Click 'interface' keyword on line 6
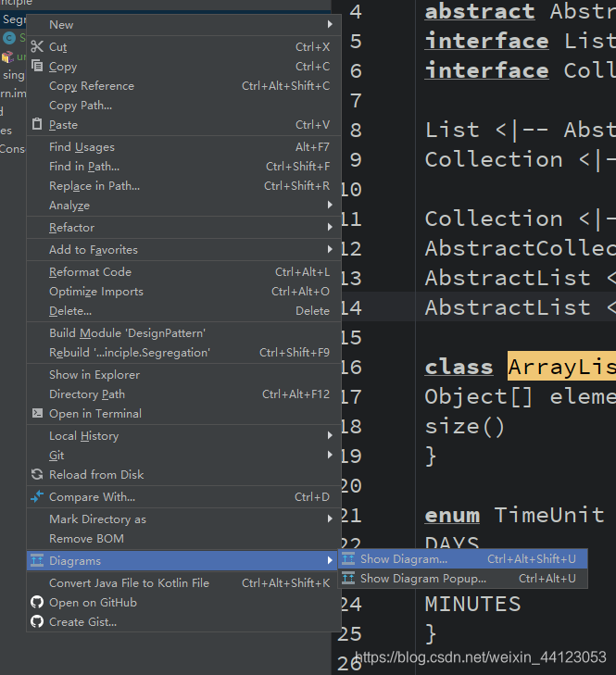The height and width of the screenshot is (675, 616). coord(486,70)
